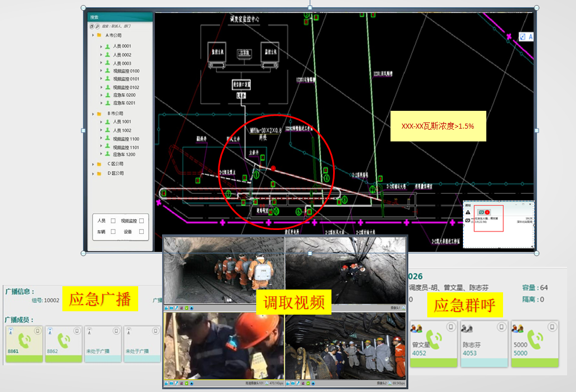The width and height of the screenshot is (576, 392).
Task: Tick the 车辆 filter checkbox
Action: click(113, 232)
